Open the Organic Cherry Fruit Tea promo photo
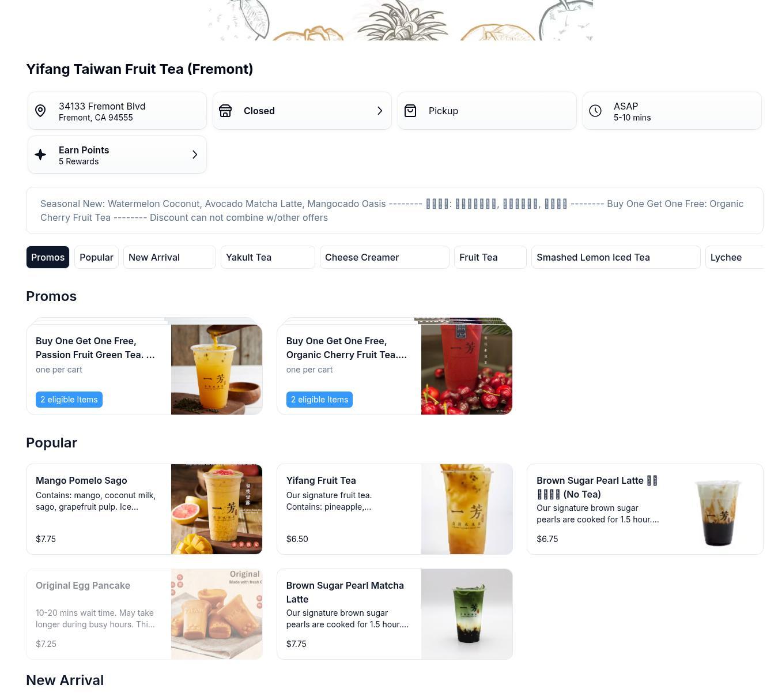Image resolution: width=778 pixels, height=700 pixels. point(467,370)
